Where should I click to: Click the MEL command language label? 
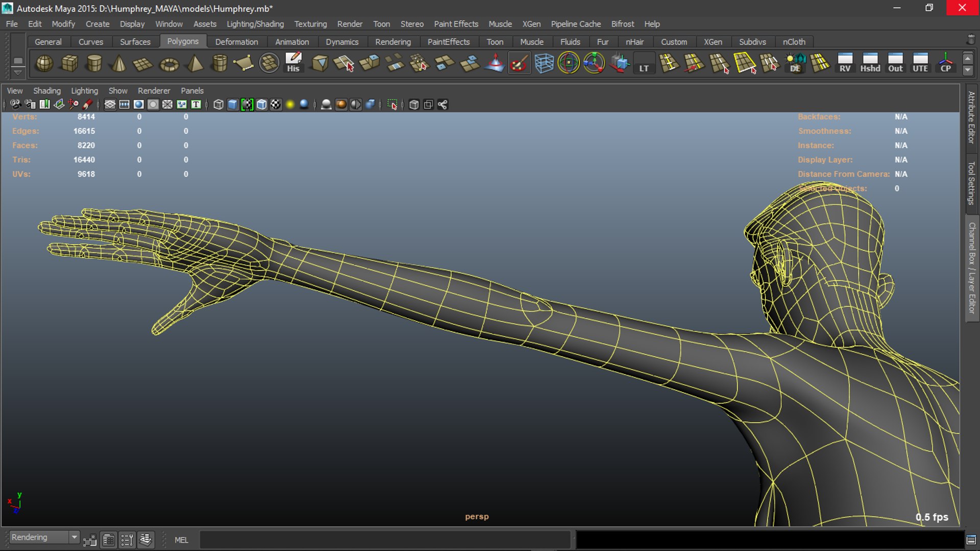pyautogui.click(x=181, y=540)
